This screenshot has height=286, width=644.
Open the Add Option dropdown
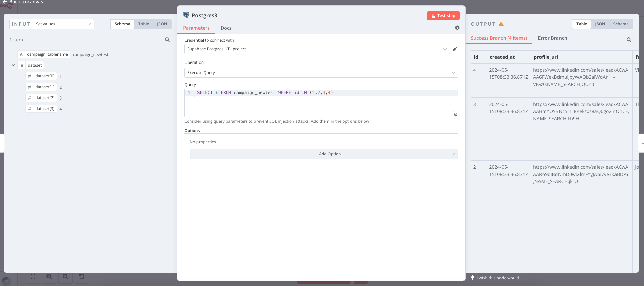click(x=324, y=154)
